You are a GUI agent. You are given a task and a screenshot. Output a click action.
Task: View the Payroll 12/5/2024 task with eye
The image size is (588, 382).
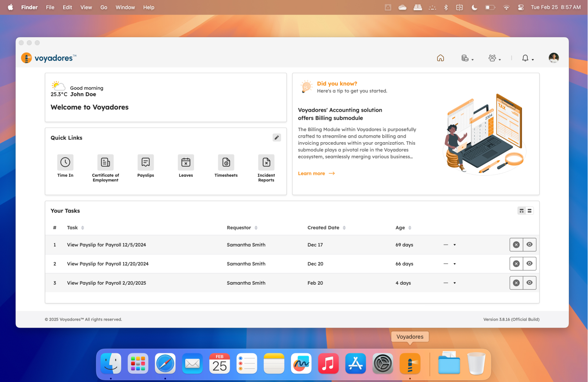(x=530, y=245)
